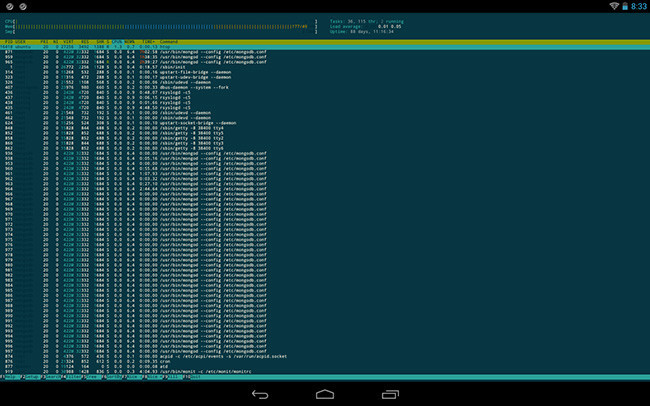
Task: Select F1 Help in htop function bar
Action: tap(10, 377)
